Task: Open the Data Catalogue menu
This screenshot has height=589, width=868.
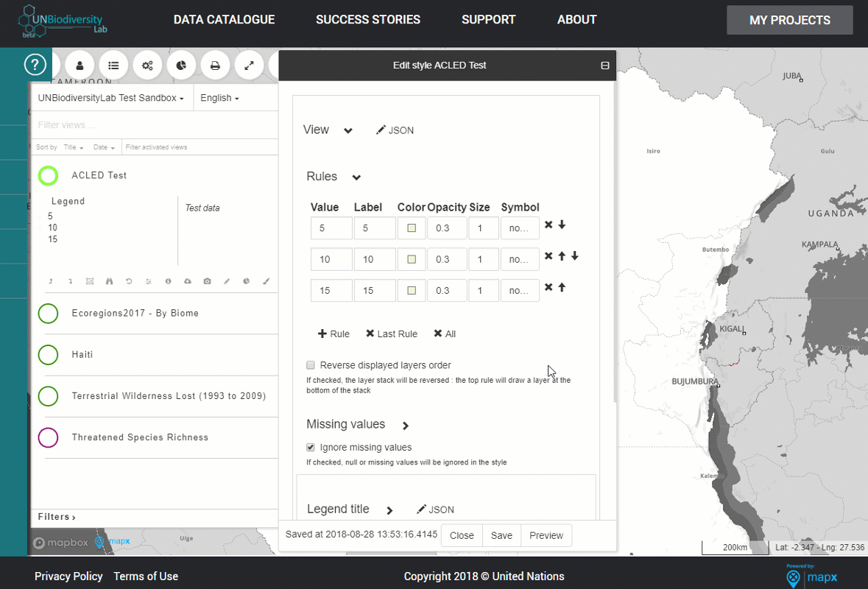Action: pos(225,20)
